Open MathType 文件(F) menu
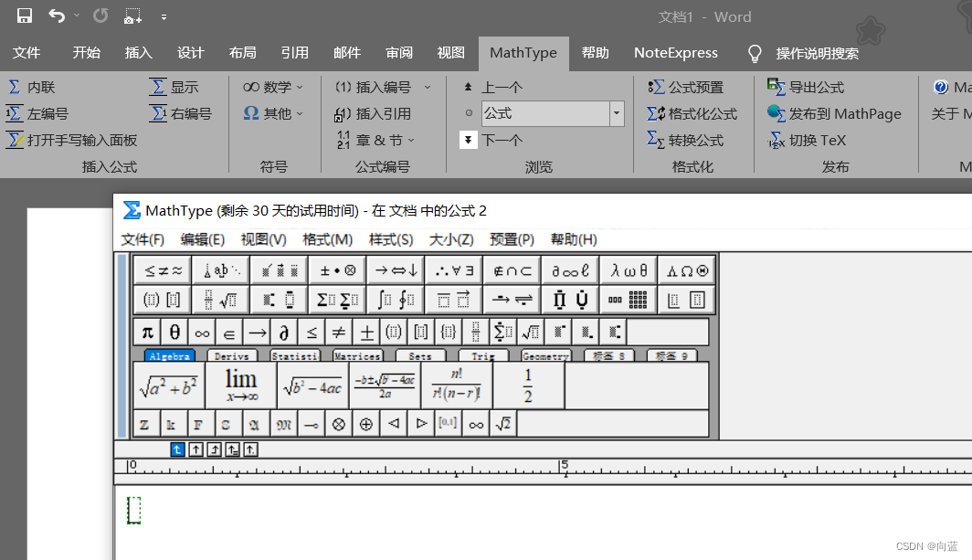The image size is (972, 560). coord(143,240)
